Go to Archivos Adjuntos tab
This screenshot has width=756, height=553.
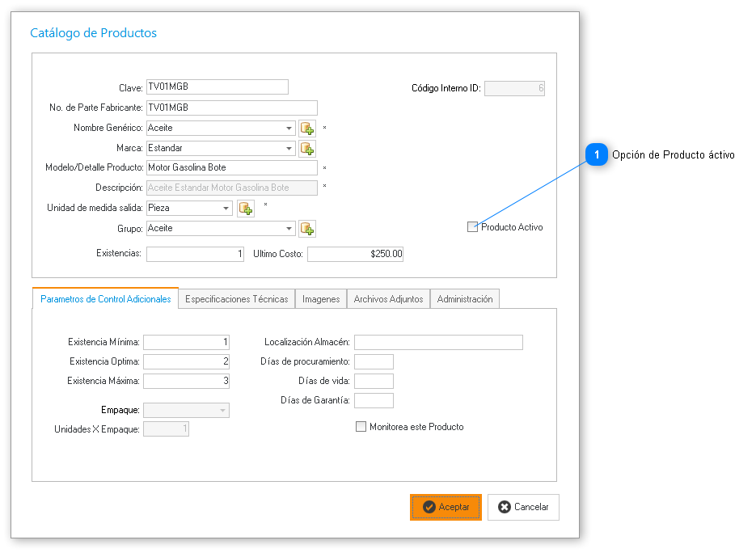click(x=388, y=299)
